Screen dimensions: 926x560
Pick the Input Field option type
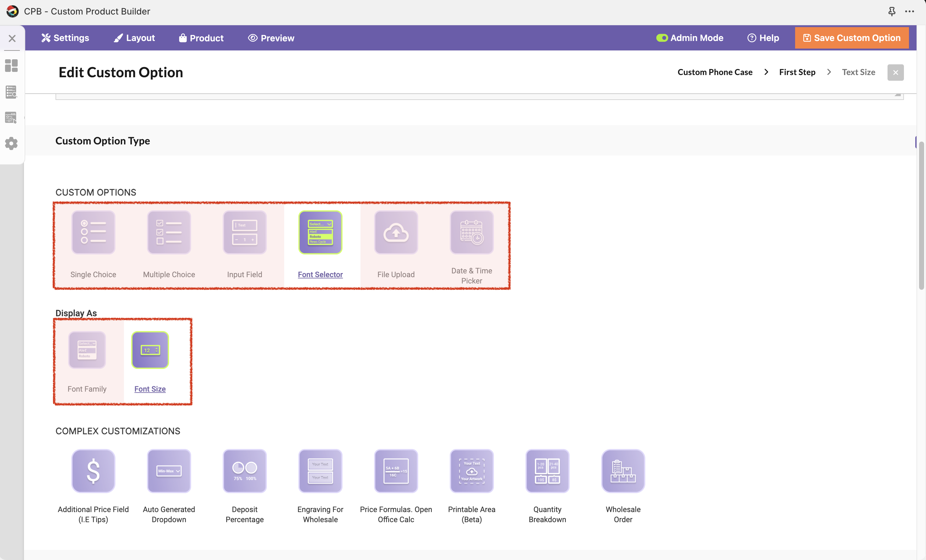click(x=244, y=232)
